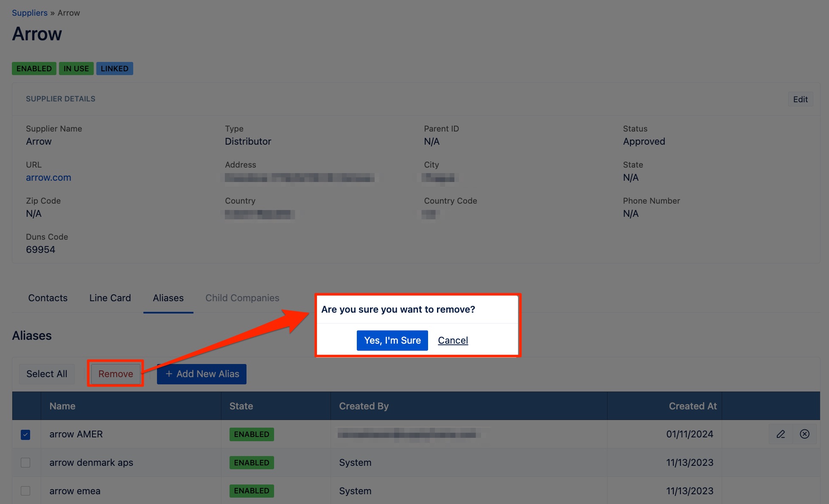The width and height of the screenshot is (829, 504).
Task: Click the Approved status value
Action: (644, 141)
